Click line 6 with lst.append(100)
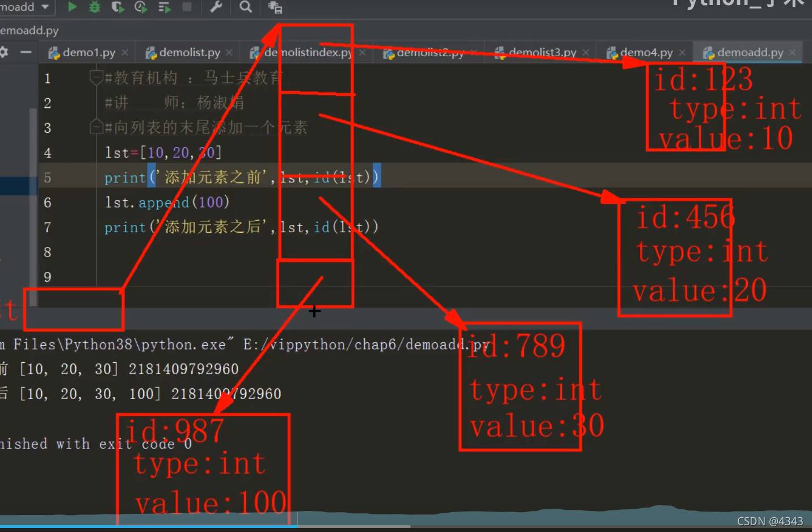 (x=167, y=202)
